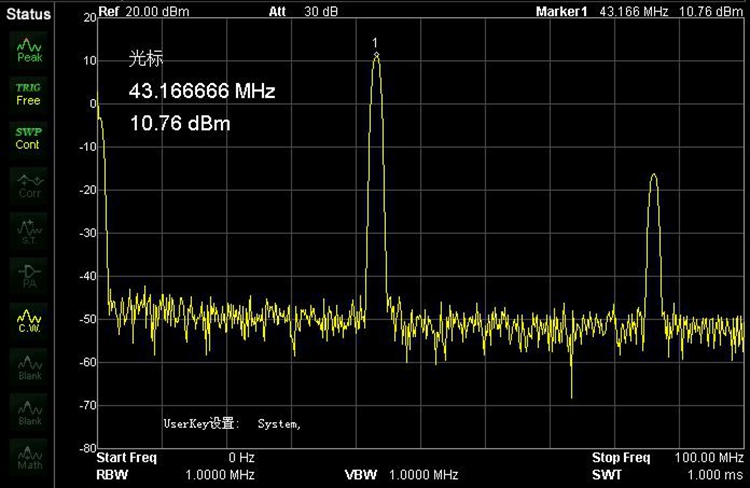The image size is (750, 488).
Task: Select the RBW 1.0000 MHz setting
Action: pyautogui.click(x=175, y=474)
